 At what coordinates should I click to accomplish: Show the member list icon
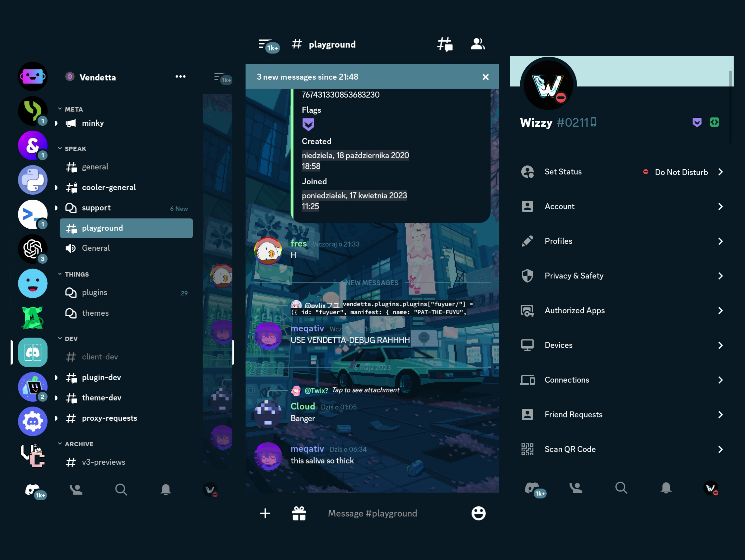click(x=477, y=44)
